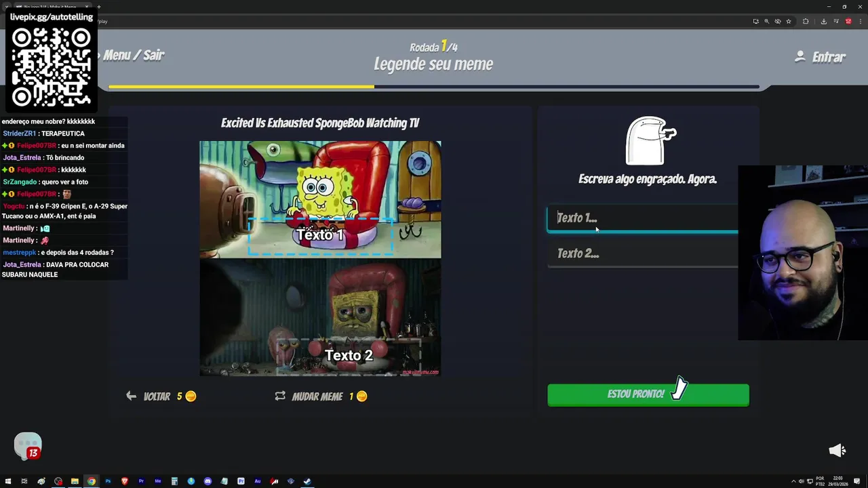Click the system volume speaker icon
Image resolution: width=868 pixels, height=488 pixels.
point(802,481)
